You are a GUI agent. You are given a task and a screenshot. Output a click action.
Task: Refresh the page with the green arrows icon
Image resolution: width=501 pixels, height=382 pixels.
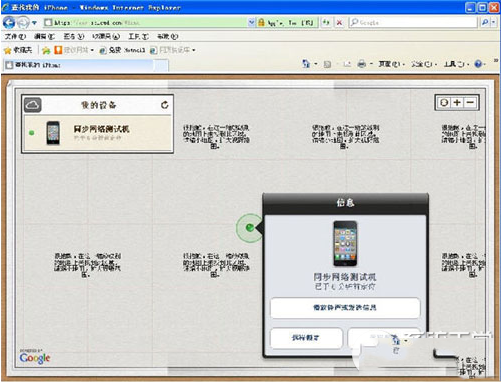(326, 22)
